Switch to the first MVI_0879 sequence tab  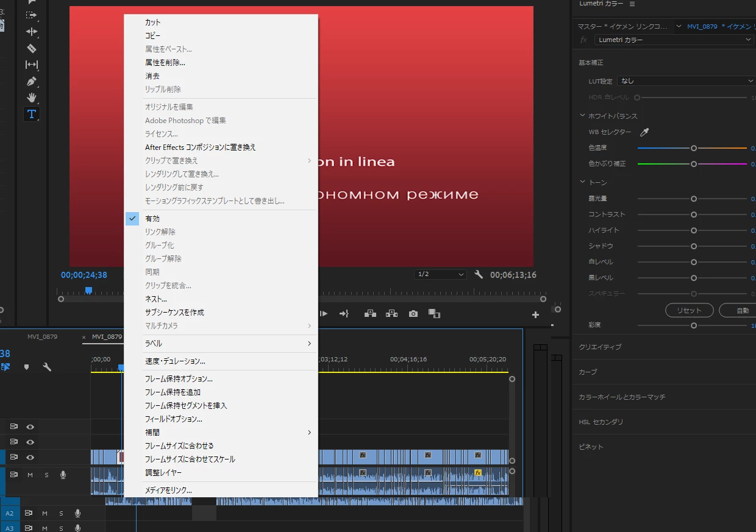tap(42, 336)
